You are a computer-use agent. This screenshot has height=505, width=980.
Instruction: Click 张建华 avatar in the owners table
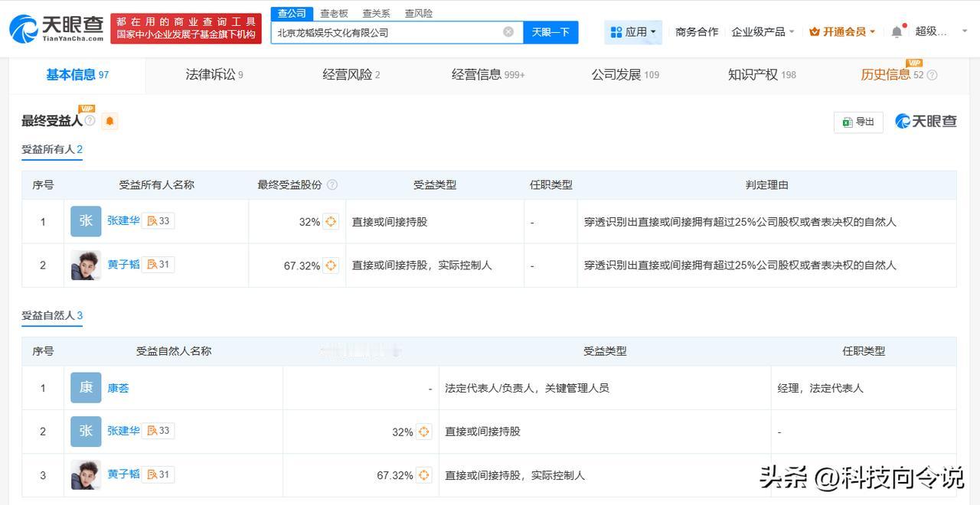pos(86,221)
